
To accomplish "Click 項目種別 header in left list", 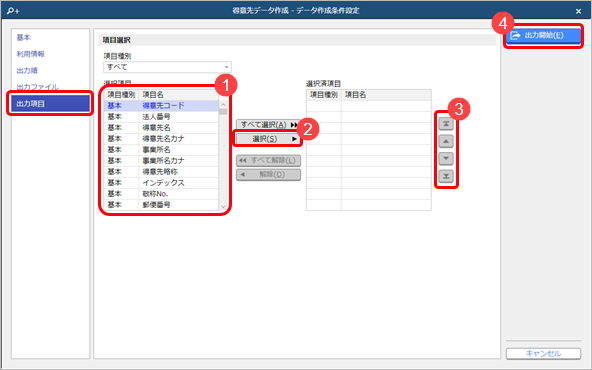I will [x=121, y=95].
